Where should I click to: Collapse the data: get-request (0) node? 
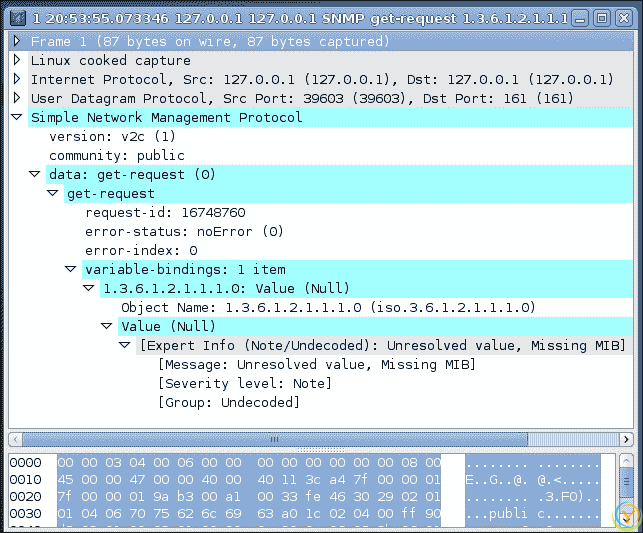tap(35, 175)
